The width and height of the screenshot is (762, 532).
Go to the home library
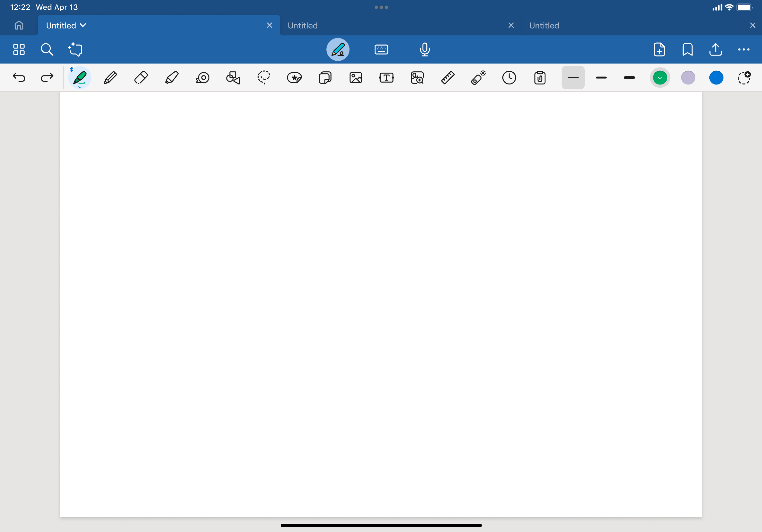(x=19, y=25)
